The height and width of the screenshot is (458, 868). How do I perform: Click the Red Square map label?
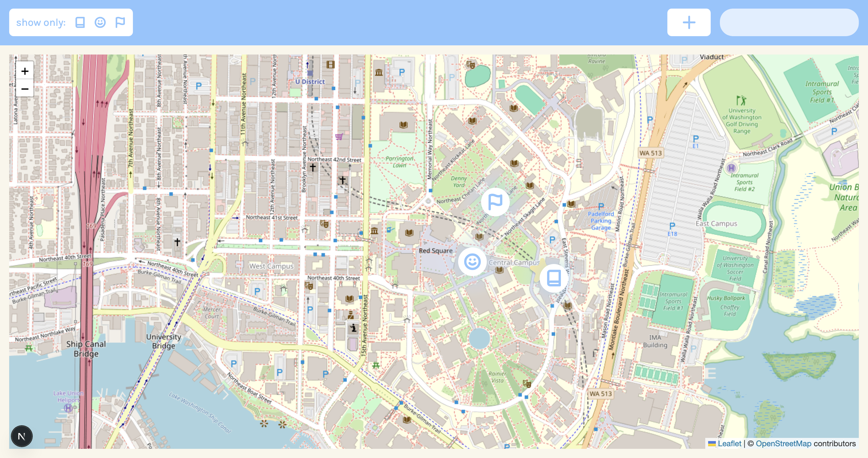tap(435, 251)
